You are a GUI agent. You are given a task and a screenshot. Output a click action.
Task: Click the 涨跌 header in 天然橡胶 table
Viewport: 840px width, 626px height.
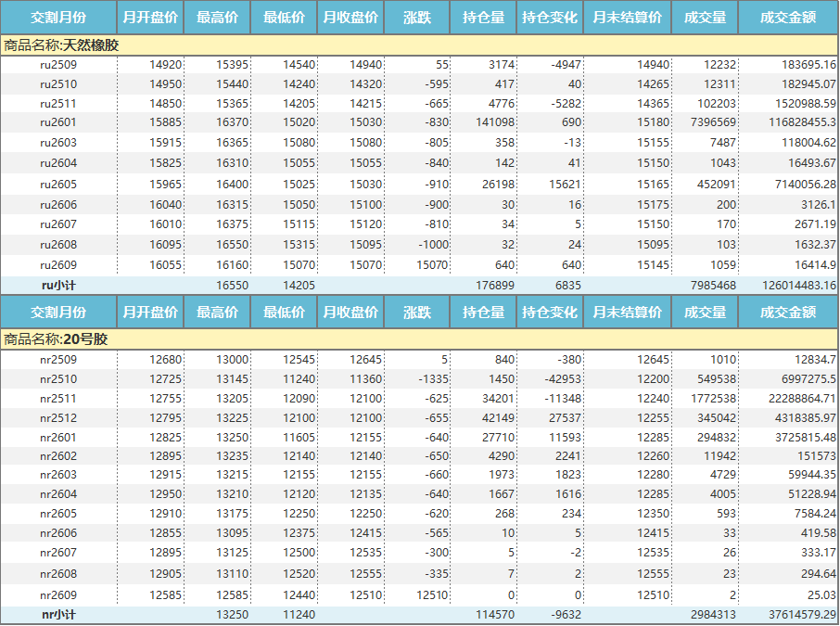point(417,17)
